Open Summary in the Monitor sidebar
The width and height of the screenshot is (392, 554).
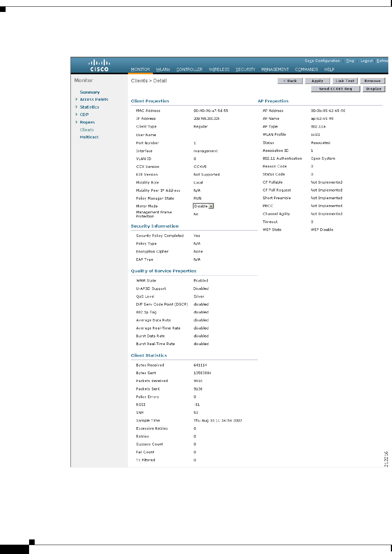pos(90,92)
